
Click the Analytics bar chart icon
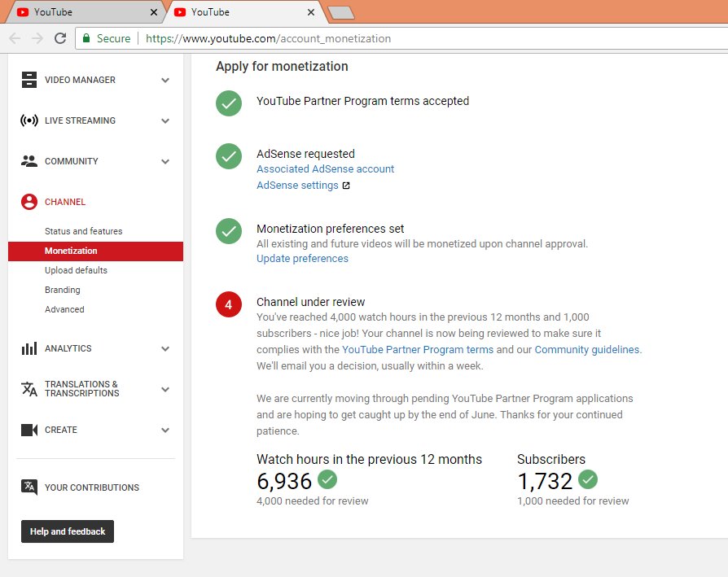pos(29,348)
